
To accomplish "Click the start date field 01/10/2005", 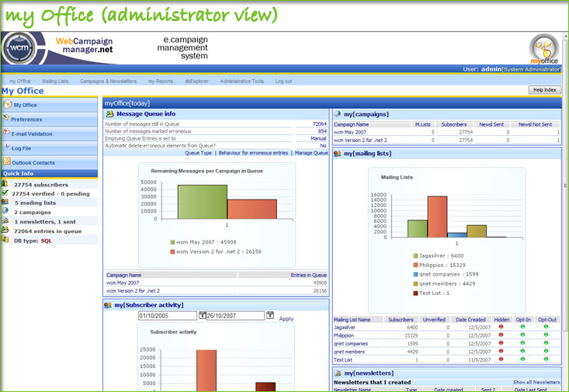I will 168,316.
